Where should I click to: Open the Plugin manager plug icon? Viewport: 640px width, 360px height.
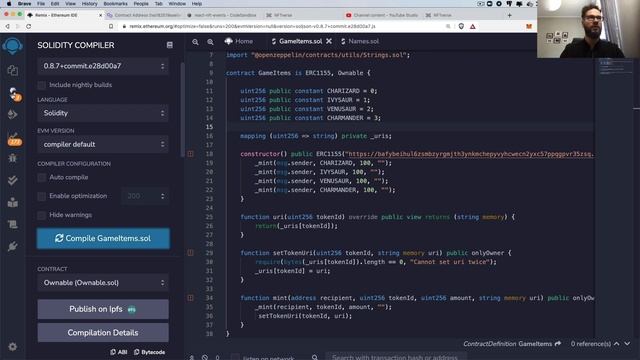point(13,246)
